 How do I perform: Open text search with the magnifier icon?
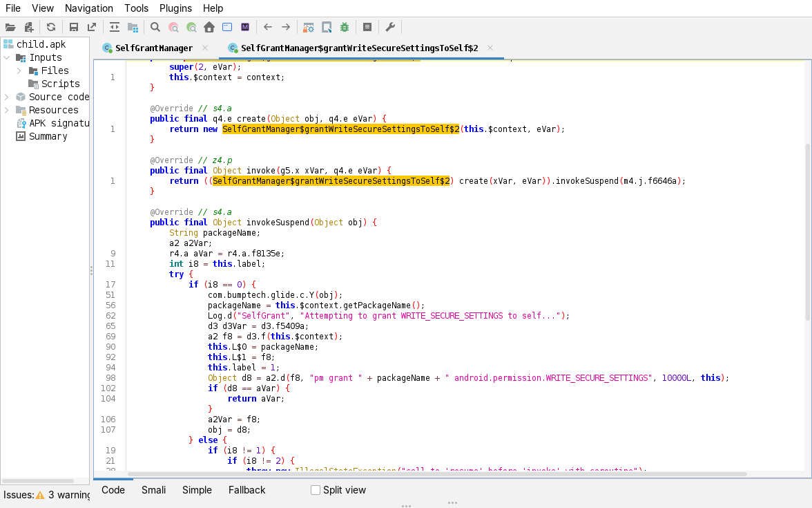point(155,28)
